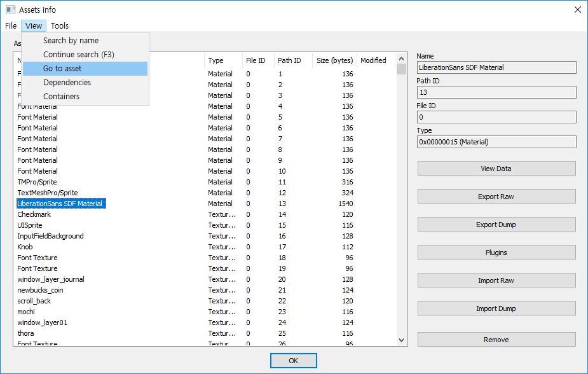Click Import Dump
The width and height of the screenshot is (588, 374).
[496, 308]
